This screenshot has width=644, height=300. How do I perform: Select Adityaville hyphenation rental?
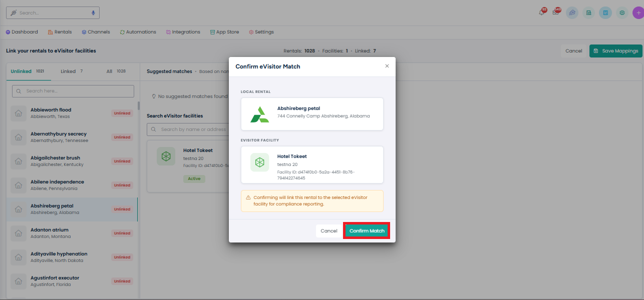[x=72, y=257]
